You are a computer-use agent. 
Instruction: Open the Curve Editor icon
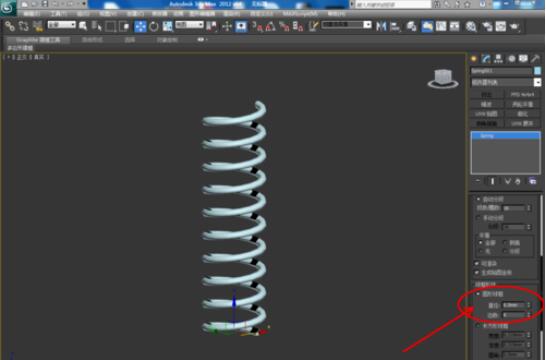click(441, 26)
